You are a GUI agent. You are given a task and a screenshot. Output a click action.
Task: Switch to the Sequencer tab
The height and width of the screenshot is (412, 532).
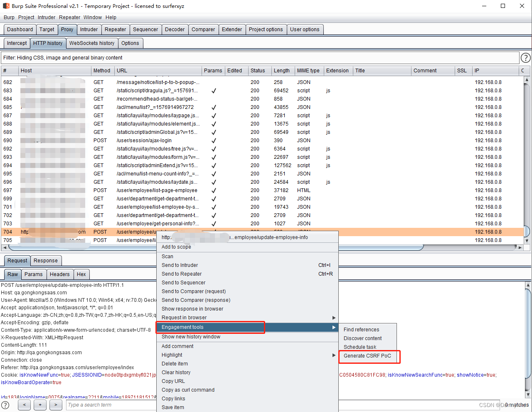click(145, 30)
